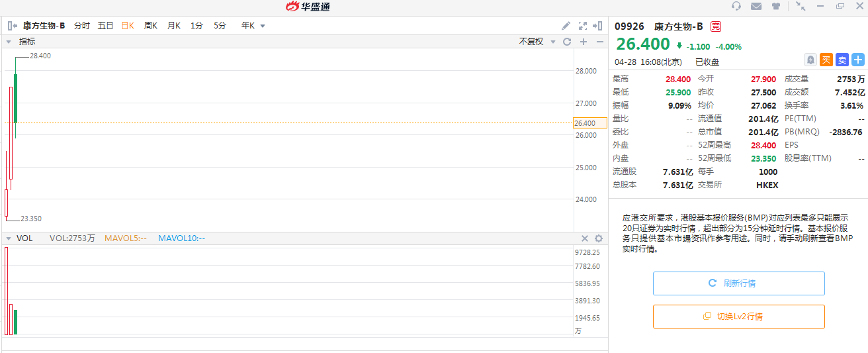Click the 康方生物-B title in chart toolbar
Viewport: 868px width, 353px height.
click(44, 26)
